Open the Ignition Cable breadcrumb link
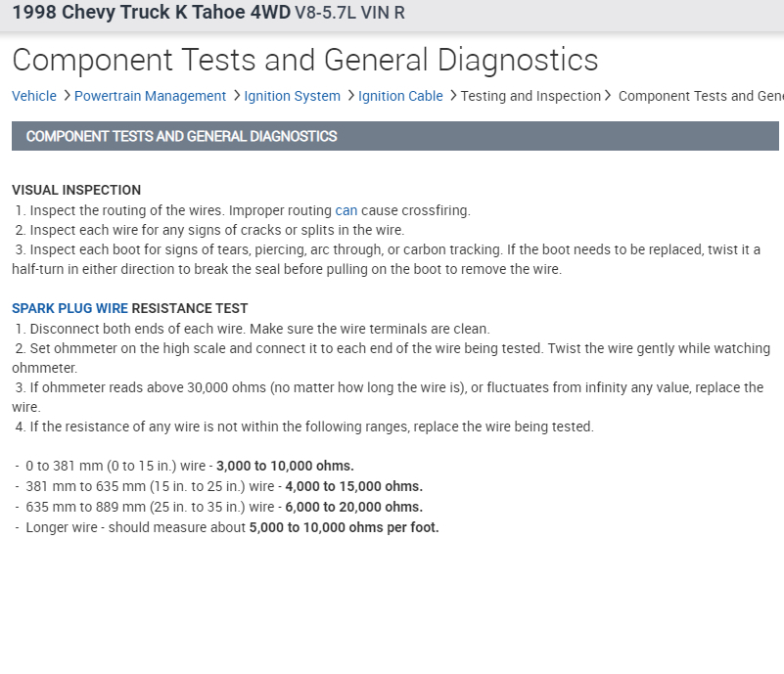 pyautogui.click(x=400, y=96)
